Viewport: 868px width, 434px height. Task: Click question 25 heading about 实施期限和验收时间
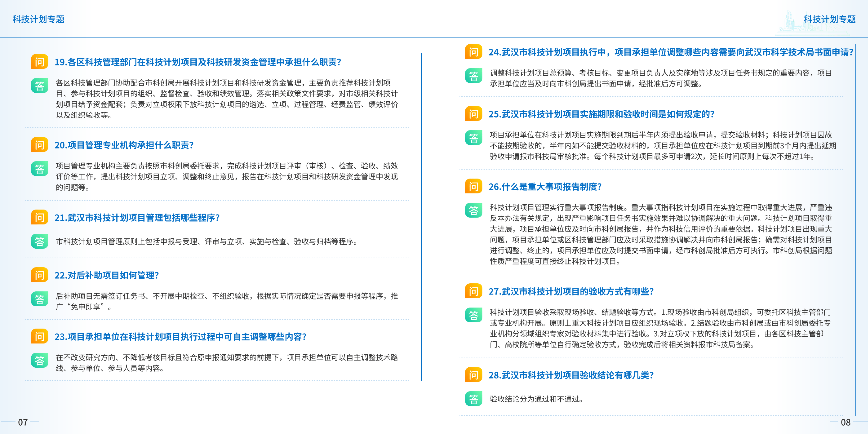point(601,114)
